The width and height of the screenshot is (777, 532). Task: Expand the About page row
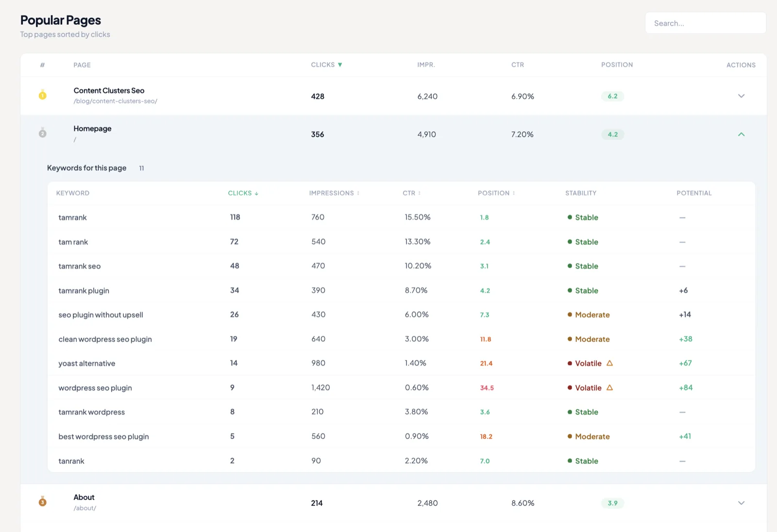[x=741, y=503]
